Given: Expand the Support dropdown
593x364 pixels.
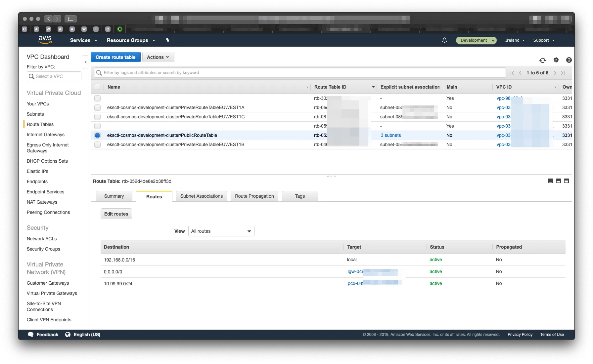Looking at the screenshot, I should click(x=544, y=40).
